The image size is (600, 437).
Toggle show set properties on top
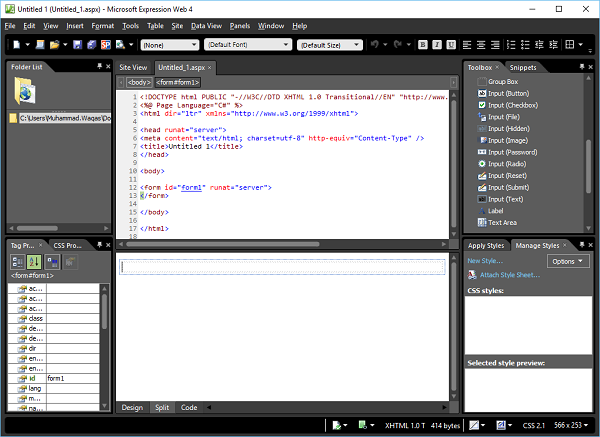[52, 262]
